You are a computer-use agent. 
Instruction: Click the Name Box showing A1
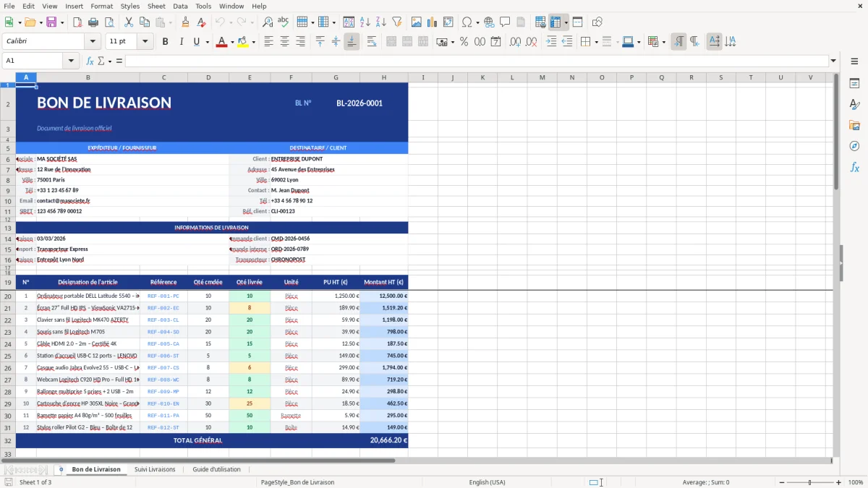[x=29, y=60]
